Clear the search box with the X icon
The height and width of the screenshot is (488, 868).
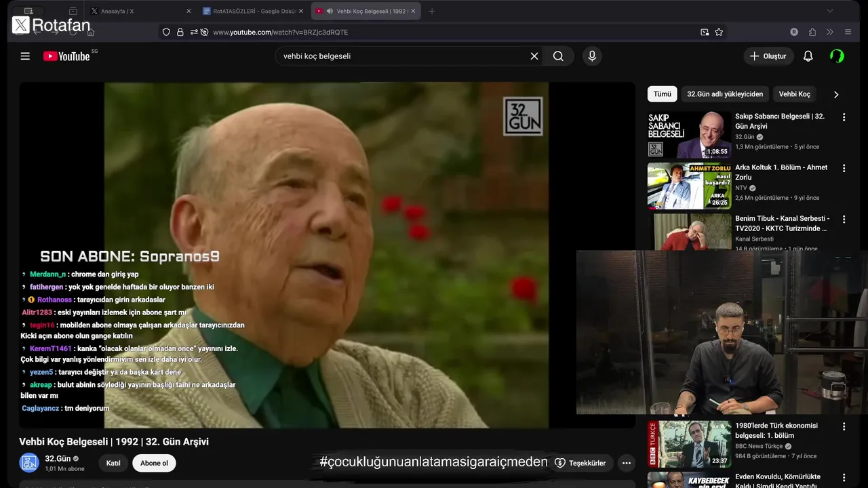pyautogui.click(x=534, y=56)
